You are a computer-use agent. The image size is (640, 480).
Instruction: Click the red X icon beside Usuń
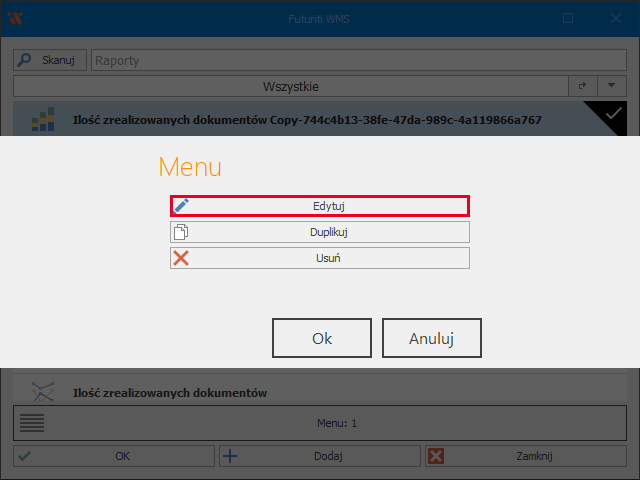click(x=181, y=258)
